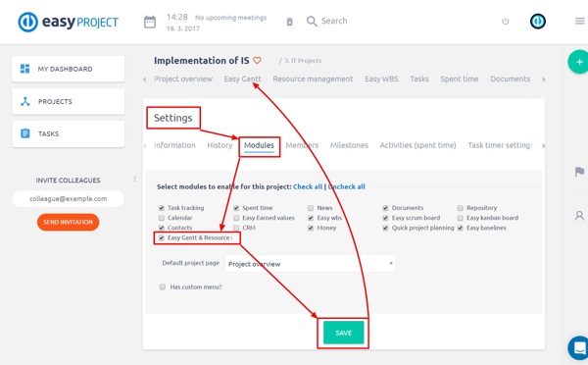
Task: Click the Check all link
Action: coord(308,186)
